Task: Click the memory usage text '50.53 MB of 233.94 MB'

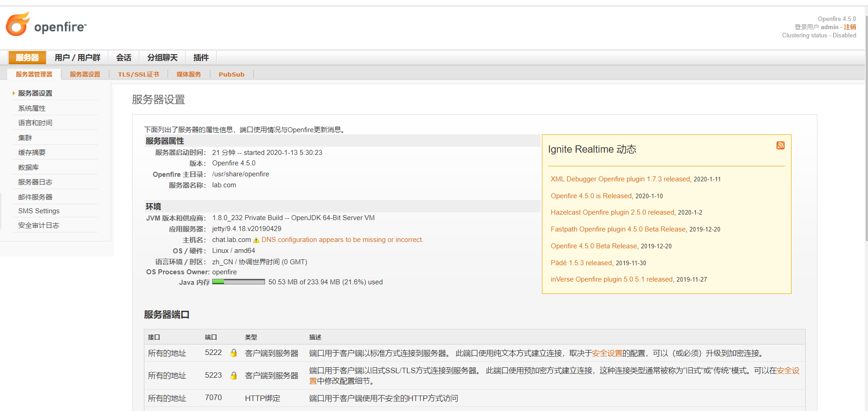Action: pos(304,282)
